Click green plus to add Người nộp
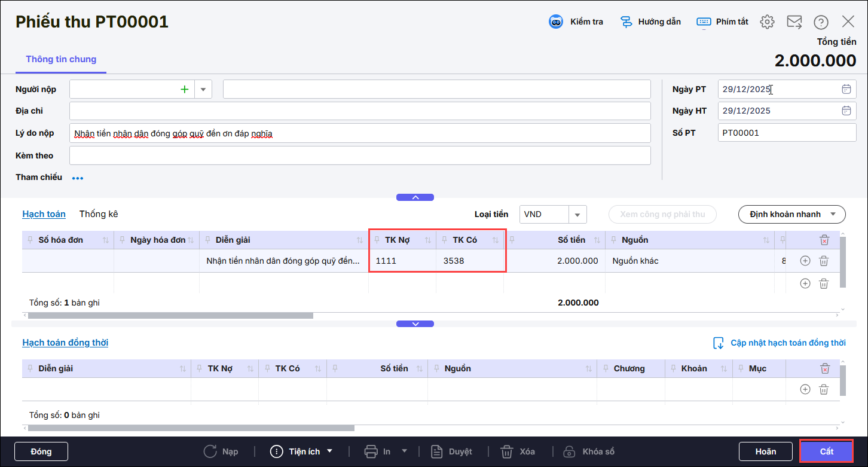Viewport: 868px width, 467px height. coord(185,89)
